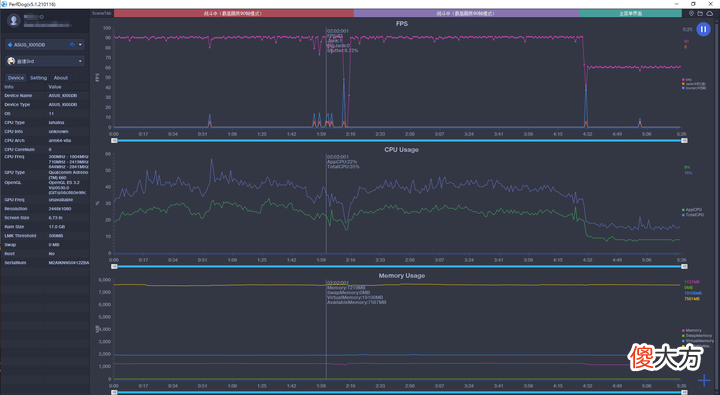Click the OpenGL row label

click(13, 182)
